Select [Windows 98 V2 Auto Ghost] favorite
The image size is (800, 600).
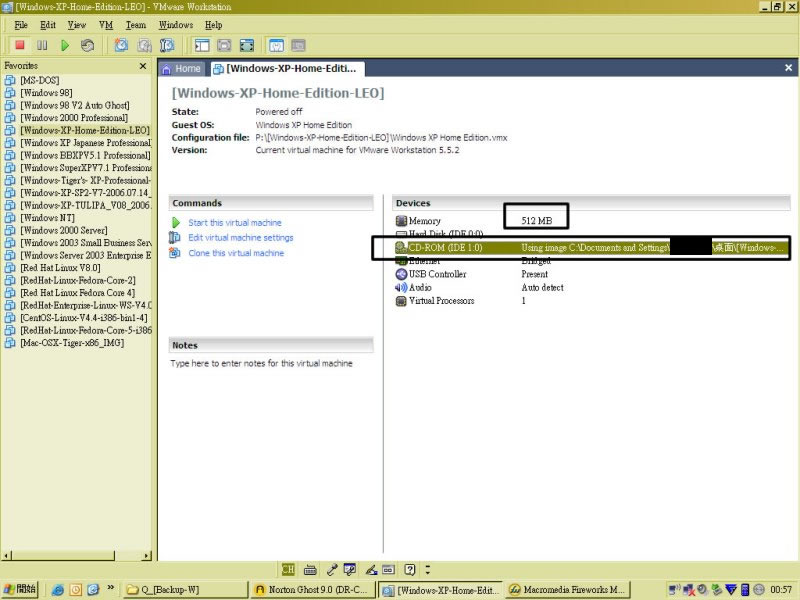tap(75, 106)
